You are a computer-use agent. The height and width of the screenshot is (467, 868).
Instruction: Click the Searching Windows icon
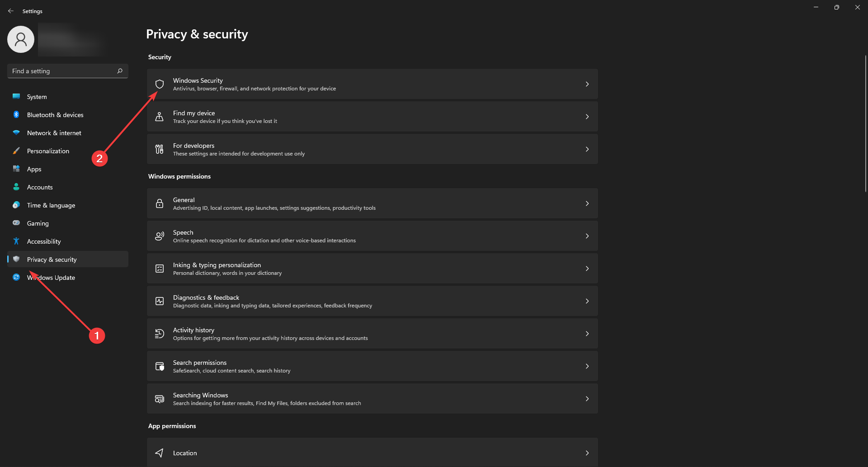click(x=160, y=399)
